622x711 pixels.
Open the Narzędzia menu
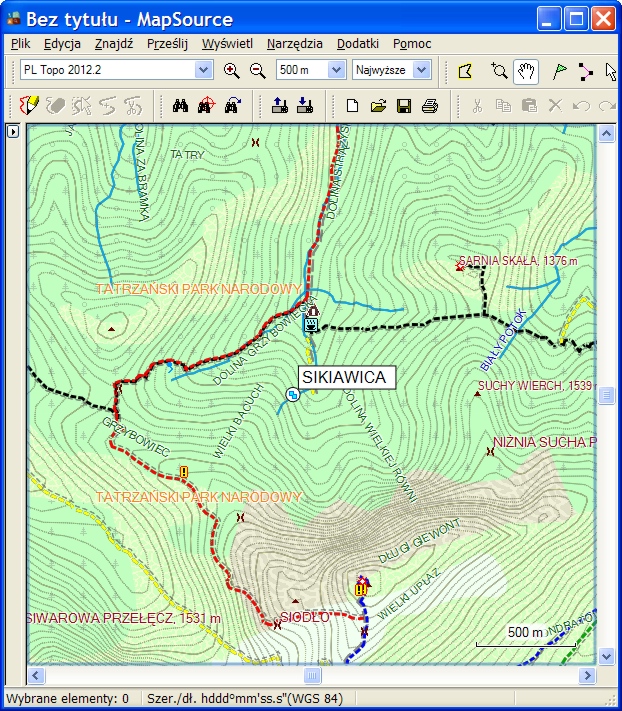coord(295,44)
